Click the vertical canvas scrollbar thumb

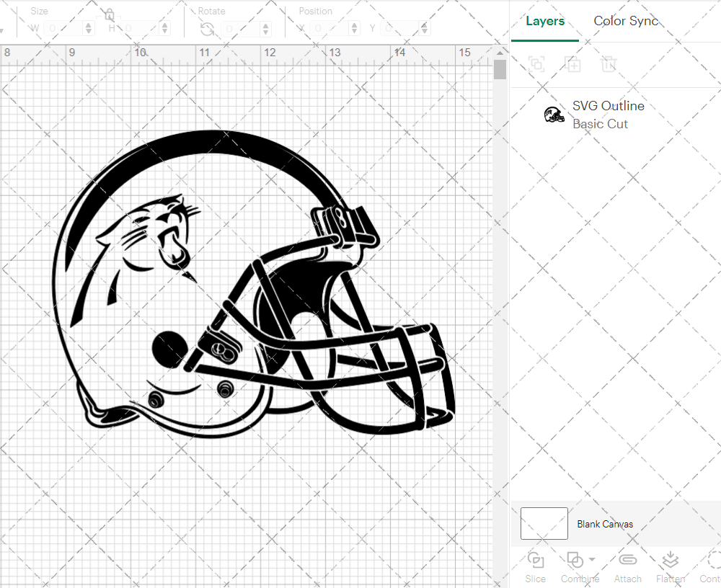(500, 69)
